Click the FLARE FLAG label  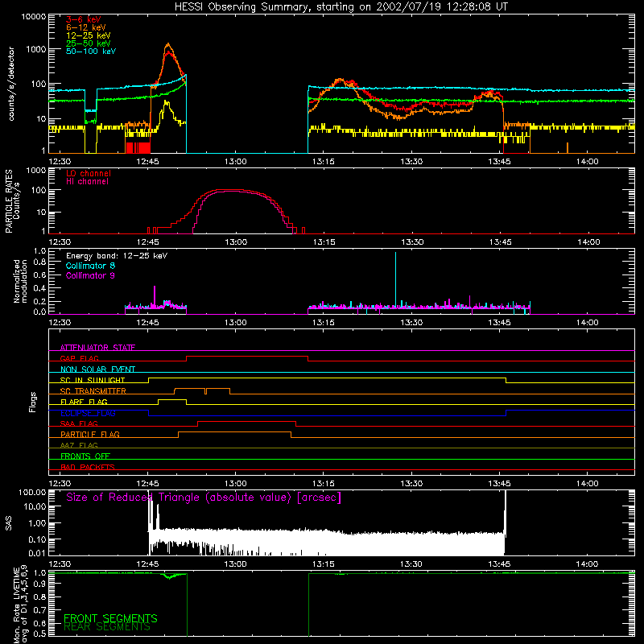click(84, 402)
